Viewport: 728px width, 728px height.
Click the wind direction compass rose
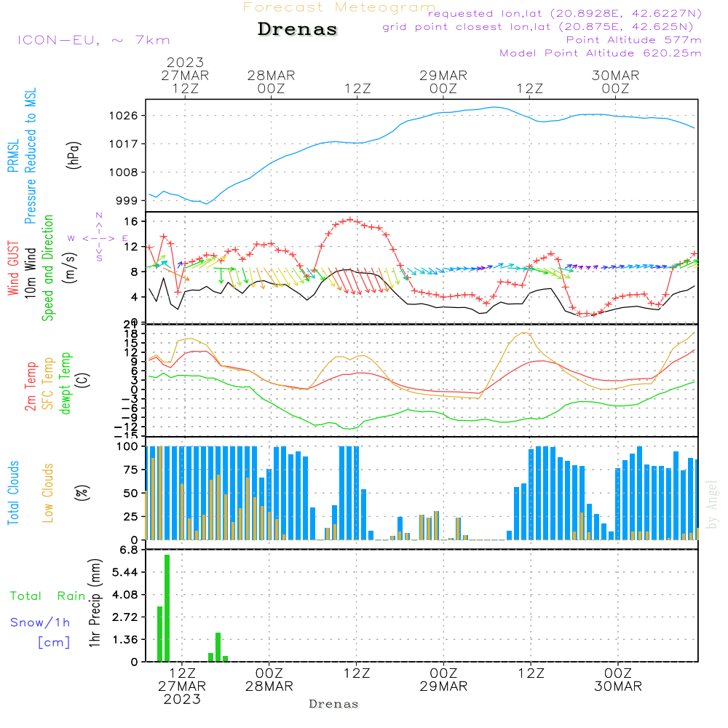99,237
